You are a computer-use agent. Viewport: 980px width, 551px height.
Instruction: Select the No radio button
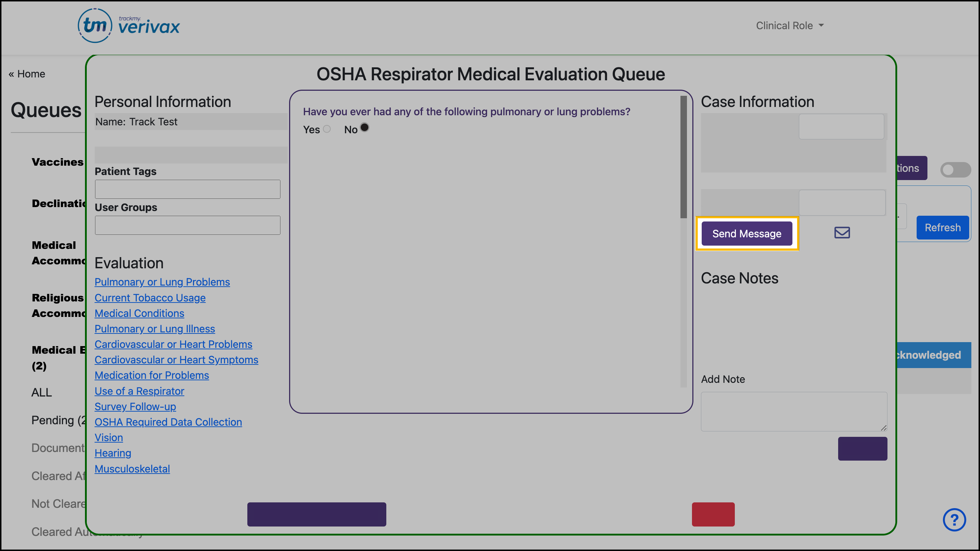coord(364,127)
